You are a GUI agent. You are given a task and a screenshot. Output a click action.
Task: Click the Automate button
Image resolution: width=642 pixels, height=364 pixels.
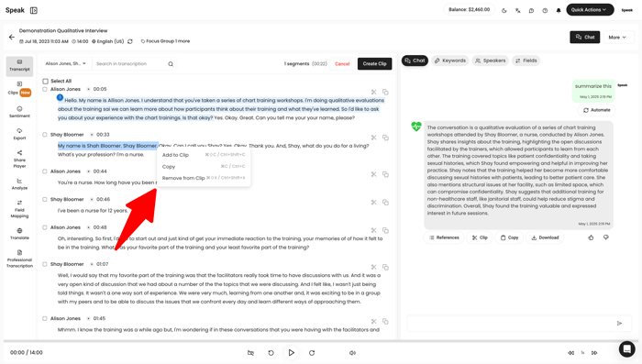coord(596,110)
